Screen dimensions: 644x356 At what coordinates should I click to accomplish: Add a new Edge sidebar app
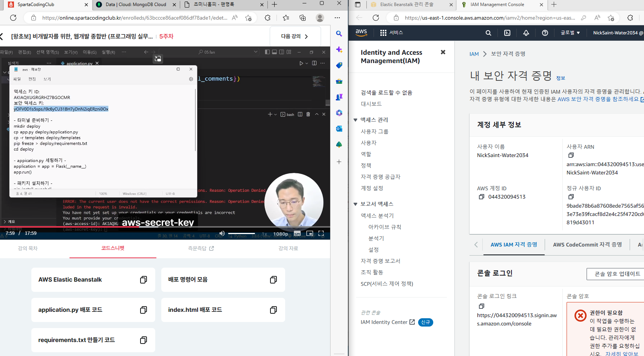339,162
